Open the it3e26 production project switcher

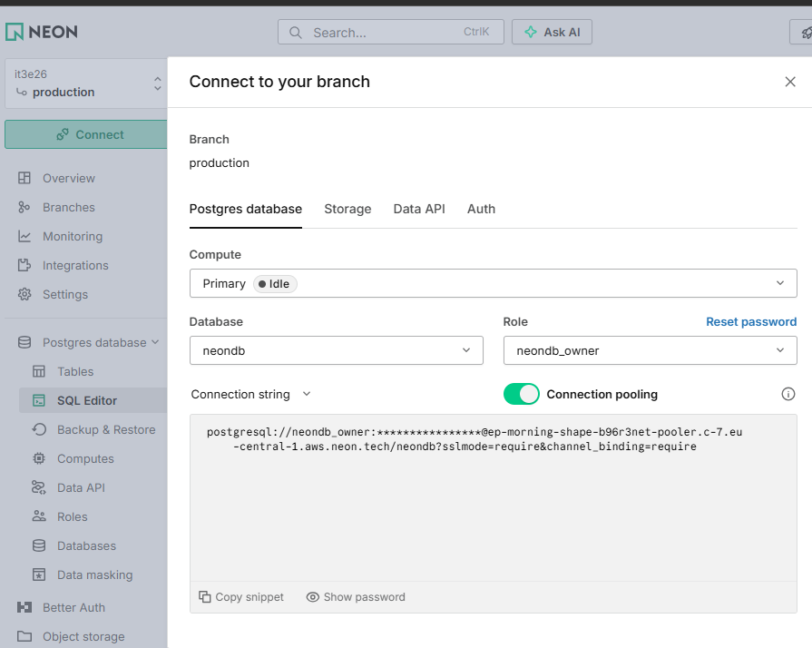click(86, 83)
